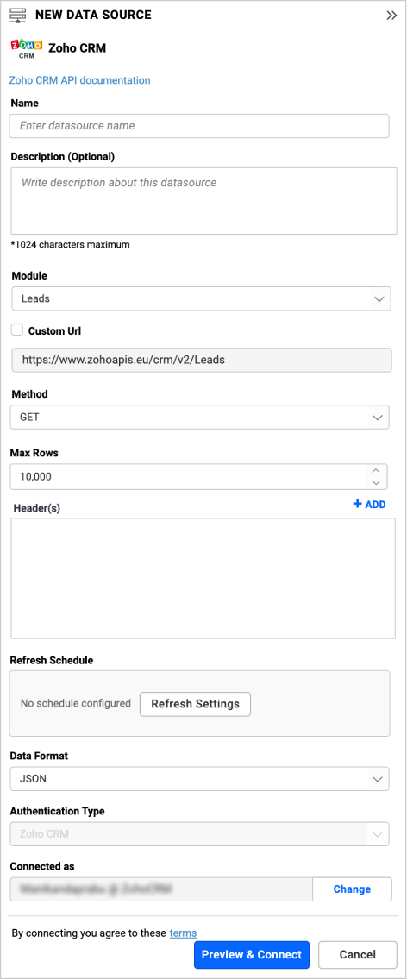Focus the datasource Name field
Image resolution: width=407 pixels, height=980 pixels.
[x=199, y=126]
